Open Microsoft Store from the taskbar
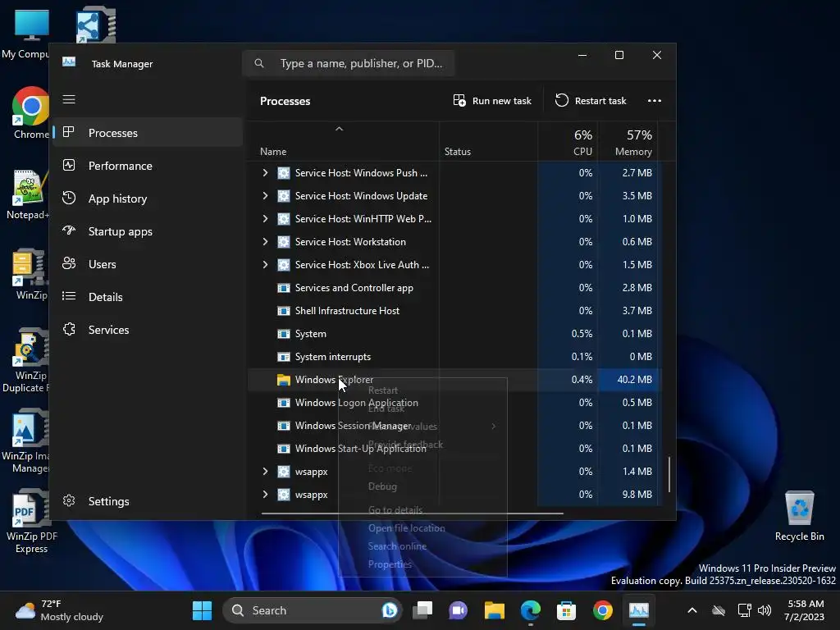The height and width of the screenshot is (630, 840). [566, 610]
